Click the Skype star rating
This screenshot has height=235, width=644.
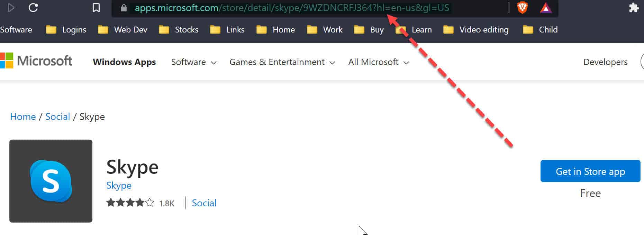tap(130, 203)
